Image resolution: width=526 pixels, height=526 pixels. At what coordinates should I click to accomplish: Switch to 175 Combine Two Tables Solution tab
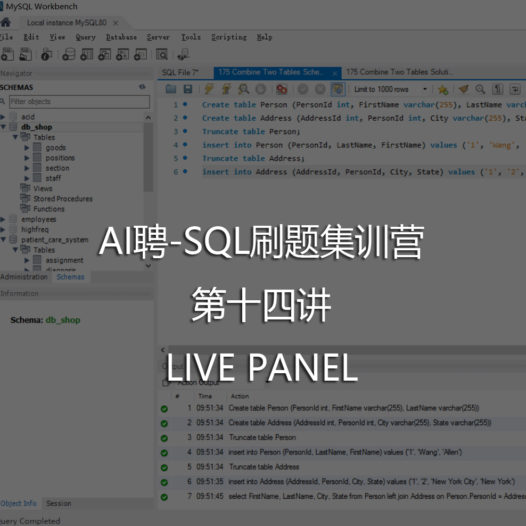click(x=398, y=72)
